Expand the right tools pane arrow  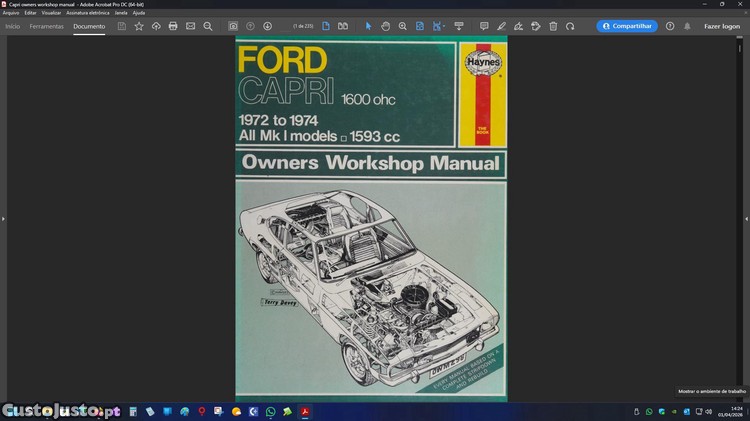[746, 218]
